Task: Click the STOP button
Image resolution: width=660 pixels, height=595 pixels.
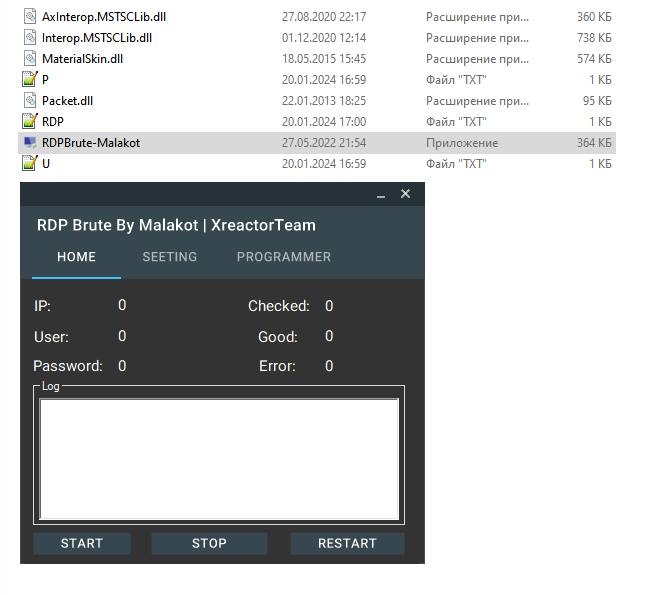Action: point(209,543)
